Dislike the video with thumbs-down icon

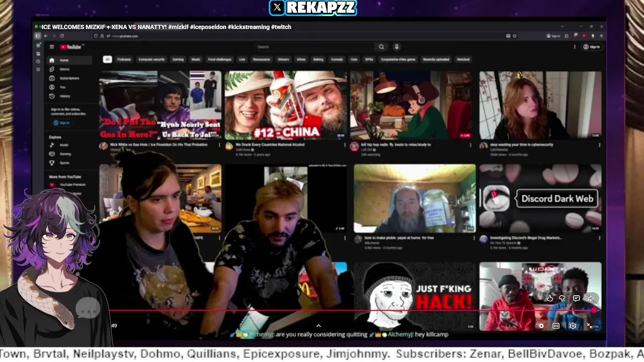[562, 298]
